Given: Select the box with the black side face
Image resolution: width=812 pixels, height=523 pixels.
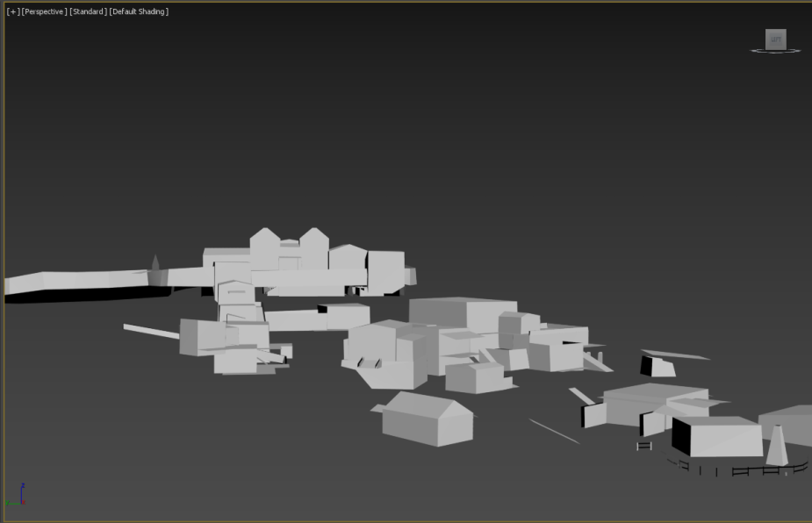Looking at the screenshot, I should click(716, 436).
